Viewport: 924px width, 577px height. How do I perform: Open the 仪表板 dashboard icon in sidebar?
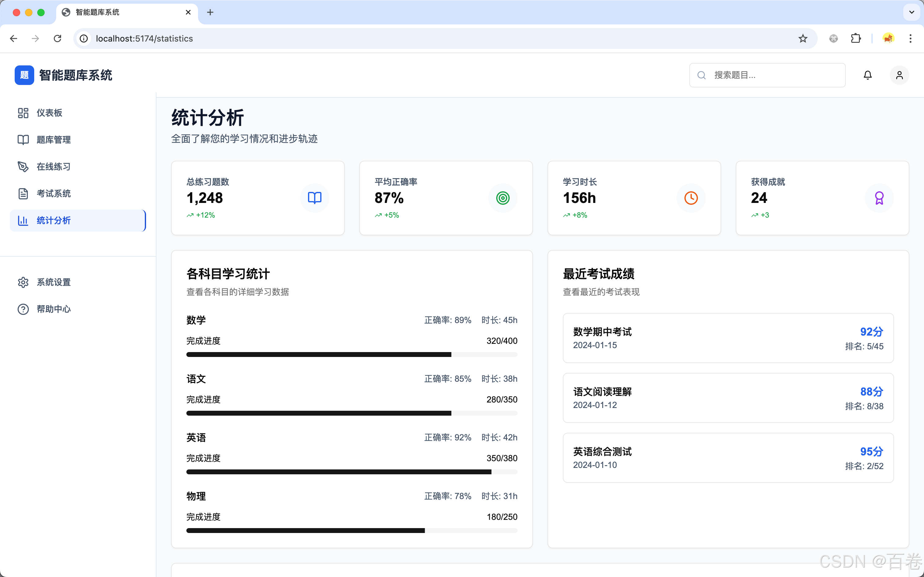(x=23, y=112)
